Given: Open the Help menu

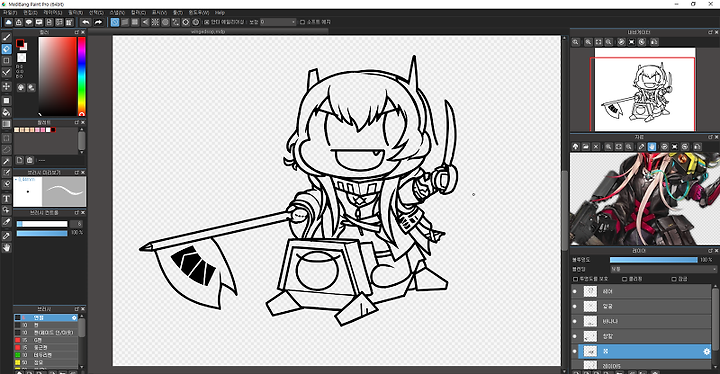Looking at the screenshot, I should tap(220, 13).
